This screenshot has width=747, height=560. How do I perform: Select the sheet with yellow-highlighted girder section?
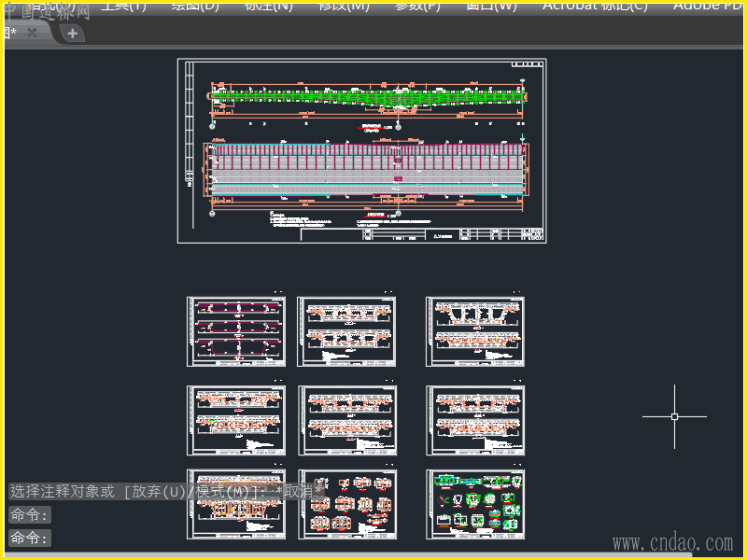236,504
